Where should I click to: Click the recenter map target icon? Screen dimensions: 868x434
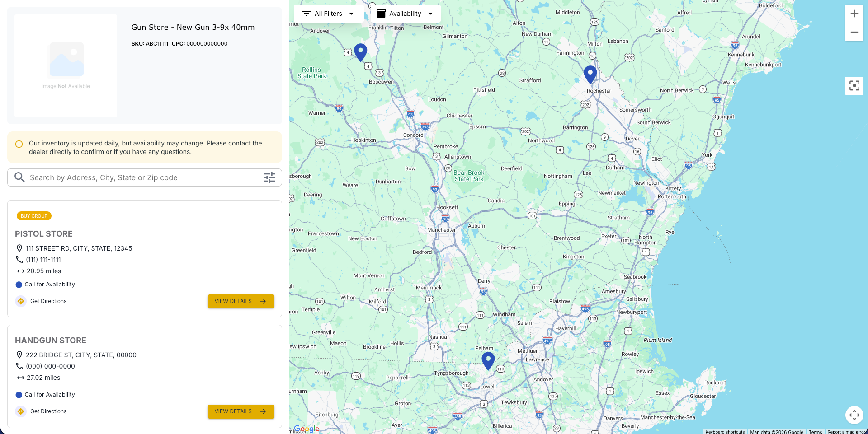pyautogui.click(x=854, y=85)
